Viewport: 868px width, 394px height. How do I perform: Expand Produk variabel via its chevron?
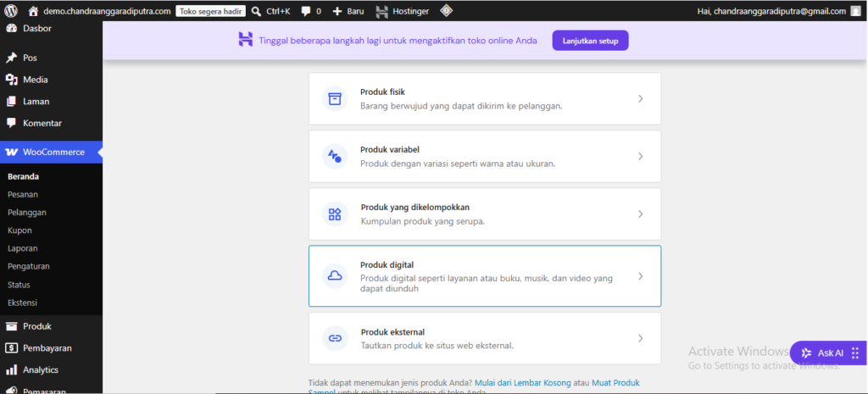[x=641, y=156]
